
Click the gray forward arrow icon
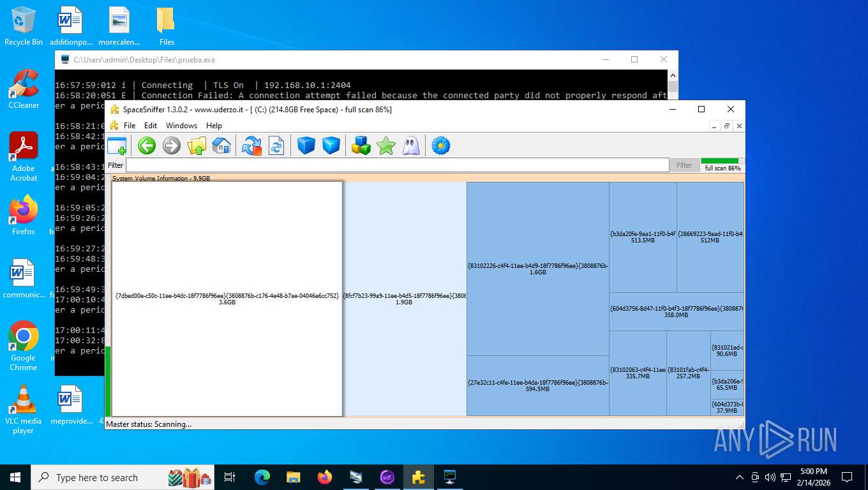click(x=172, y=145)
